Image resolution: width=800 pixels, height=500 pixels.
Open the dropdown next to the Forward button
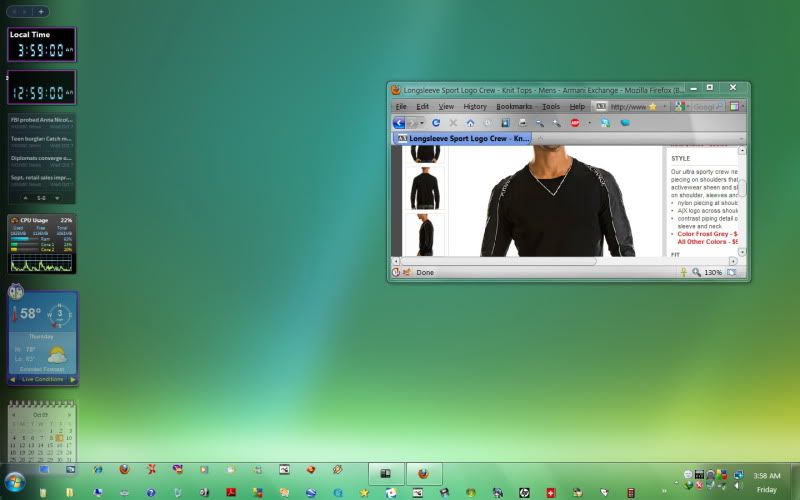point(421,123)
